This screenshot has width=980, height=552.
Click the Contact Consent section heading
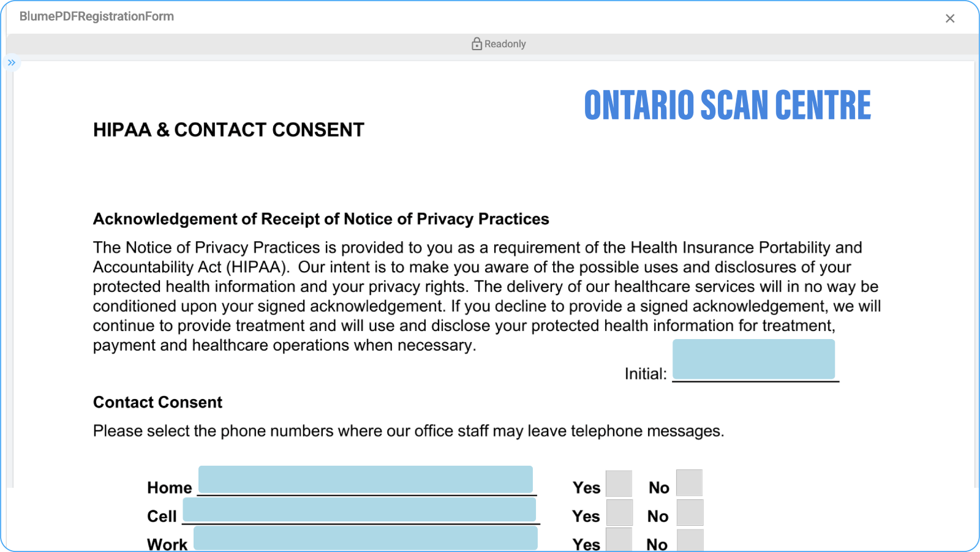tap(157, 402)
